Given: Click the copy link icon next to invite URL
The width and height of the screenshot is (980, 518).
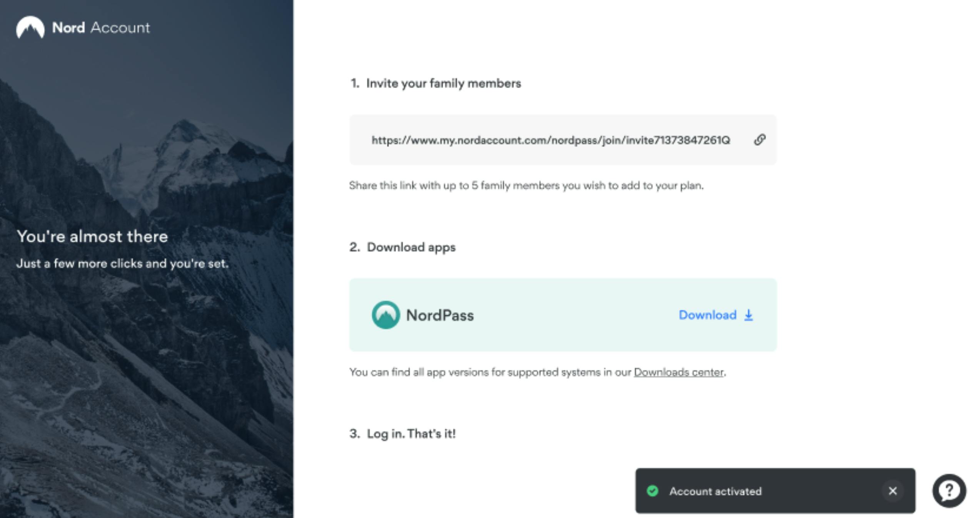Looking at the screenshot, I should pyautogui.click(x=760, y=139).
